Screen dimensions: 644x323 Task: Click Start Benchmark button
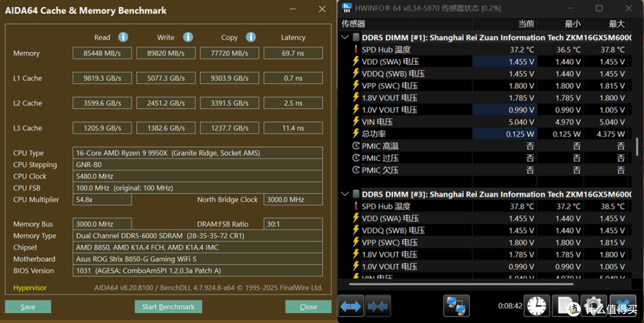pyautogui.click(x=168, y=306)
